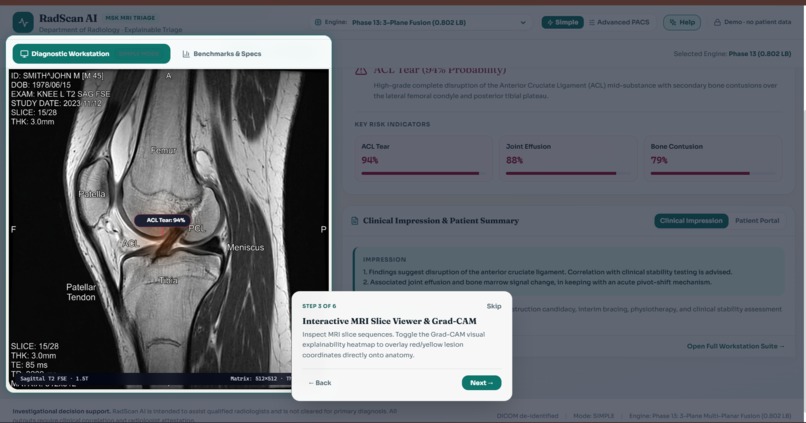Click the 'KEY RISK INDICATORS' heading
Screen dimensions: 806x423
[392, 124]
